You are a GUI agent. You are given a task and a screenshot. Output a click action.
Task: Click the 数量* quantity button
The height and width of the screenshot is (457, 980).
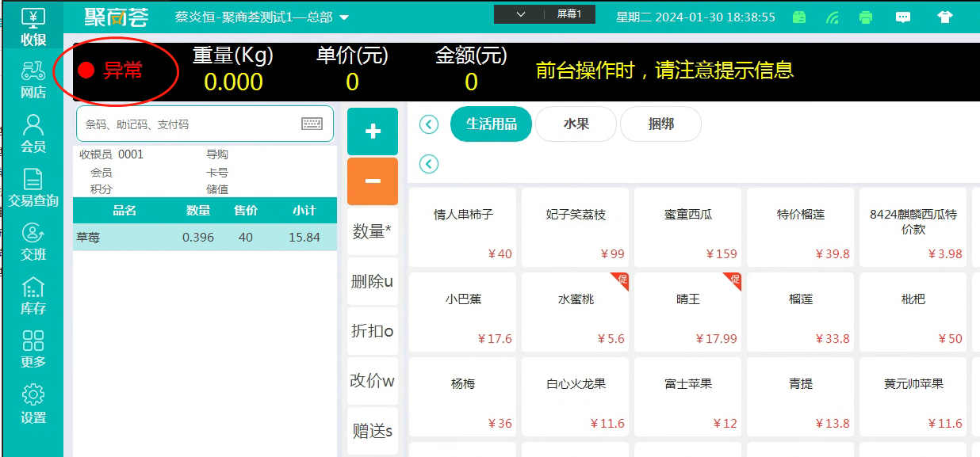tap(373, 231)
